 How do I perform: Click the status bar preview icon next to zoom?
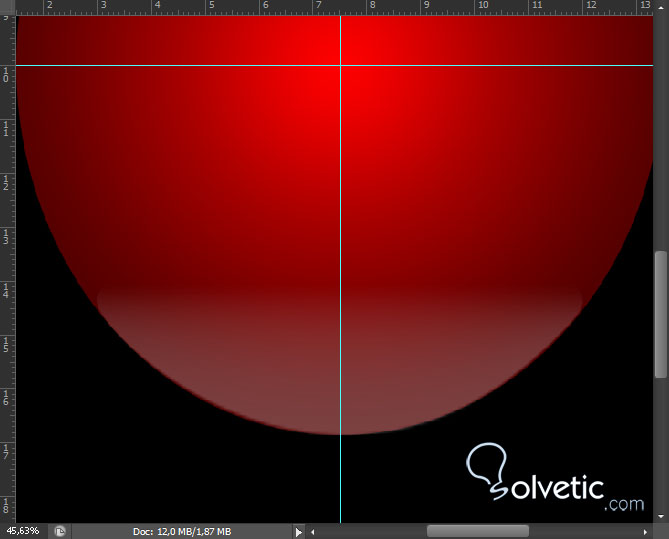coord(60,531)
